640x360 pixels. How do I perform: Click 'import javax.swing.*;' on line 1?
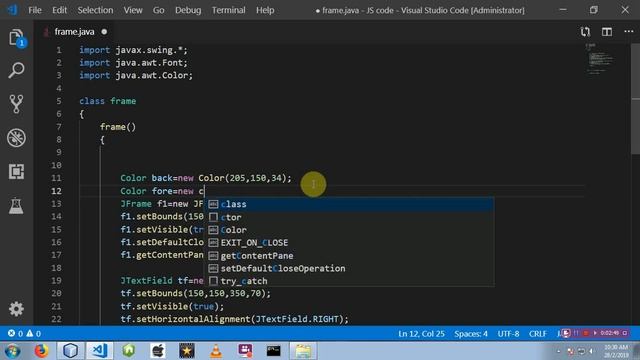tap(133, 50)
